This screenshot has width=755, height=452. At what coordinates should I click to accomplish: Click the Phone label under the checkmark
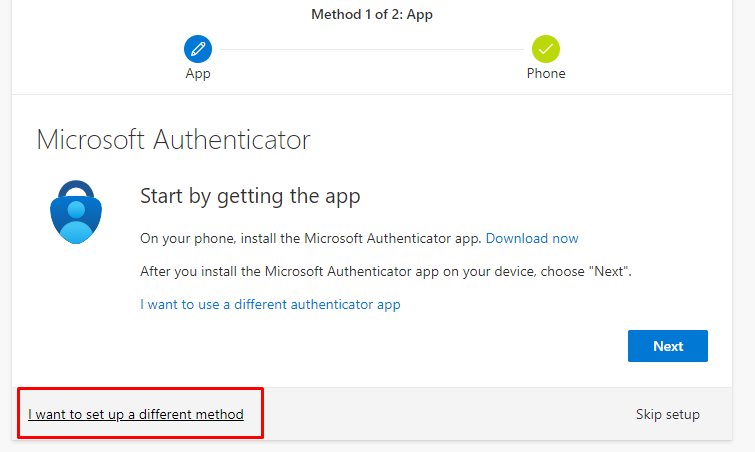click(546, 73)
